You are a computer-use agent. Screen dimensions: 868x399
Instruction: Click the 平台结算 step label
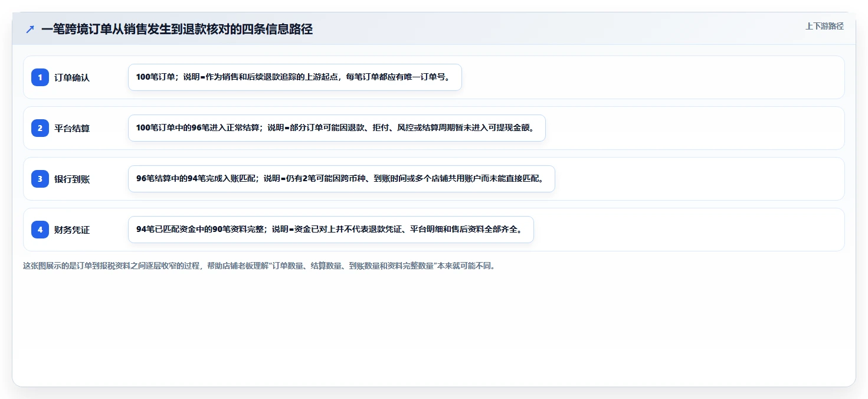tap(72, 128)
